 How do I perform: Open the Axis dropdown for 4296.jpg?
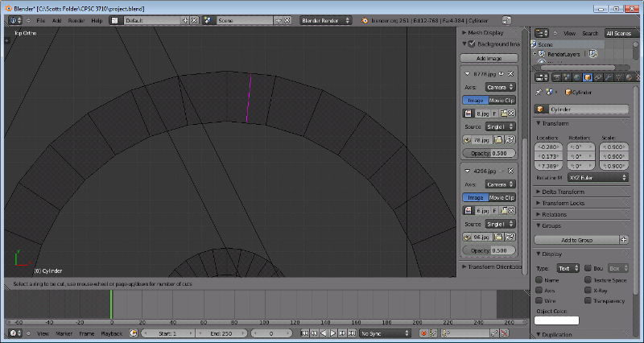pyautogui.click(x=500, y=184)
